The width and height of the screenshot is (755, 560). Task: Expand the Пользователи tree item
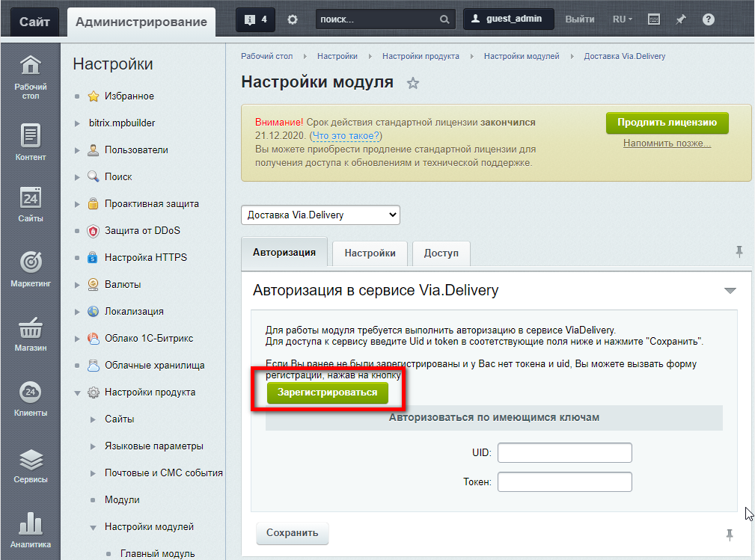point(77,150)
